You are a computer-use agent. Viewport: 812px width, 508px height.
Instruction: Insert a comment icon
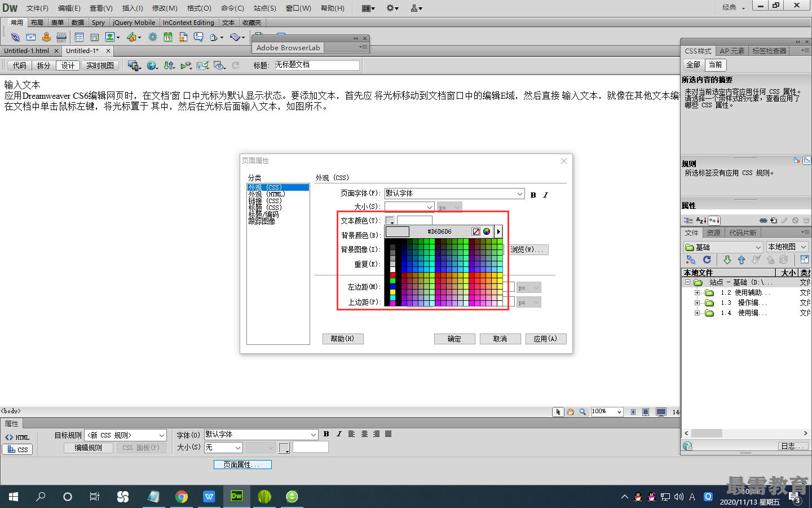click(x=198, y=37)
